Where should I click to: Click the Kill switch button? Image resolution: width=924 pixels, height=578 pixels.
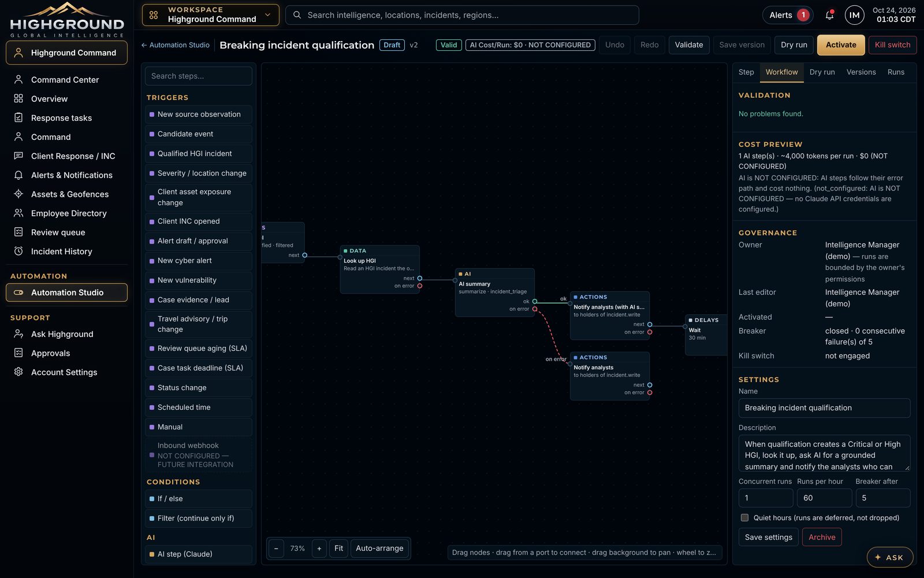pyautogui.click(x=892, y=45)
